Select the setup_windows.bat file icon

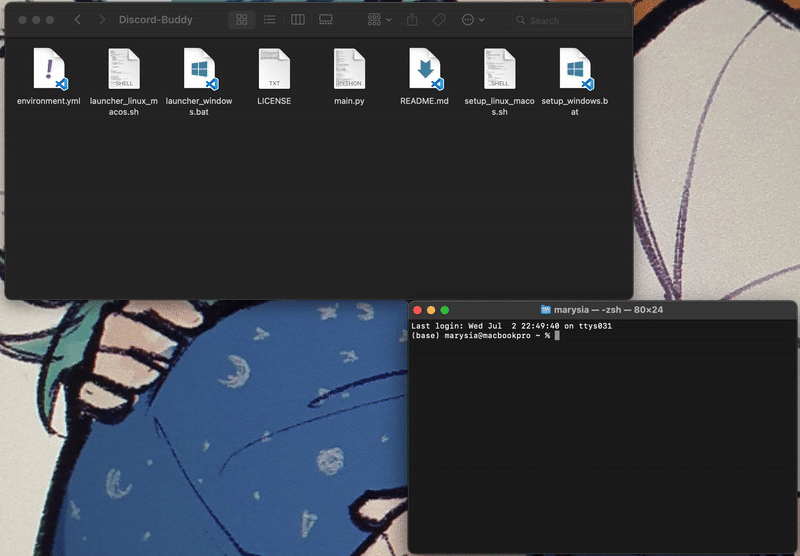[576, 69]
